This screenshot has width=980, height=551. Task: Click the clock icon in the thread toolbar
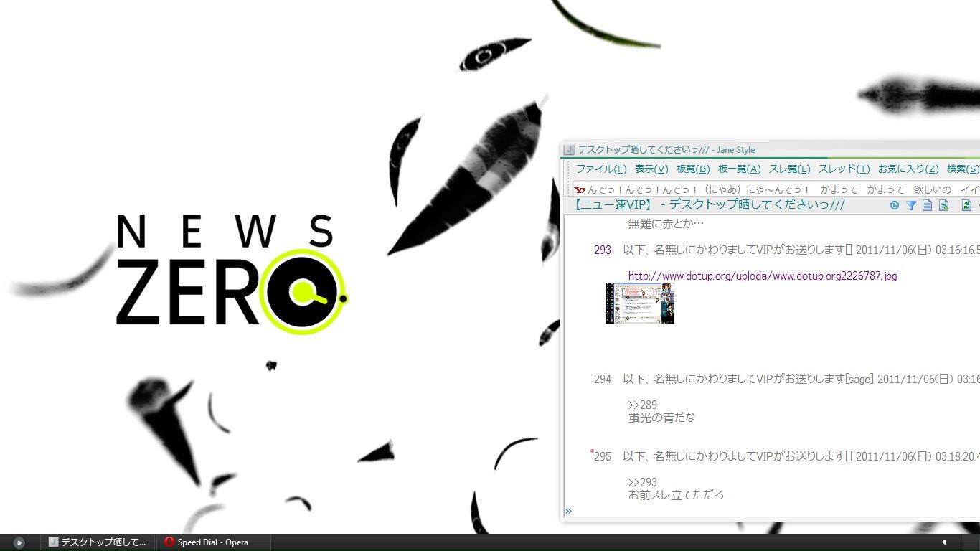[x=894, y=205]
